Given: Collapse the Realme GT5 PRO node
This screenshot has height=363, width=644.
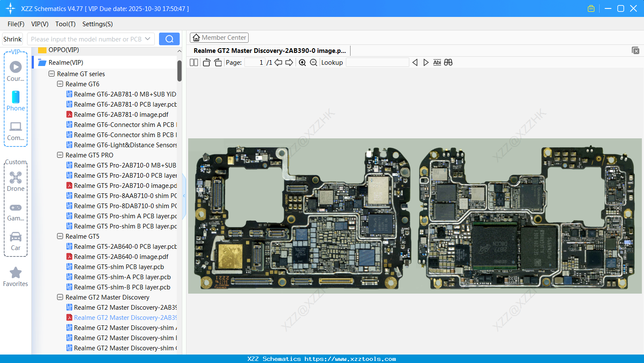Looking at the screenshot, I should tap(60, 155).
